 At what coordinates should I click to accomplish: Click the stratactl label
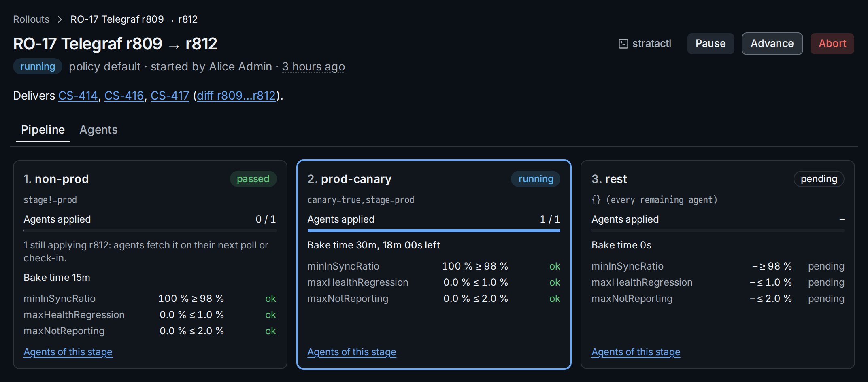pos(652,44)
